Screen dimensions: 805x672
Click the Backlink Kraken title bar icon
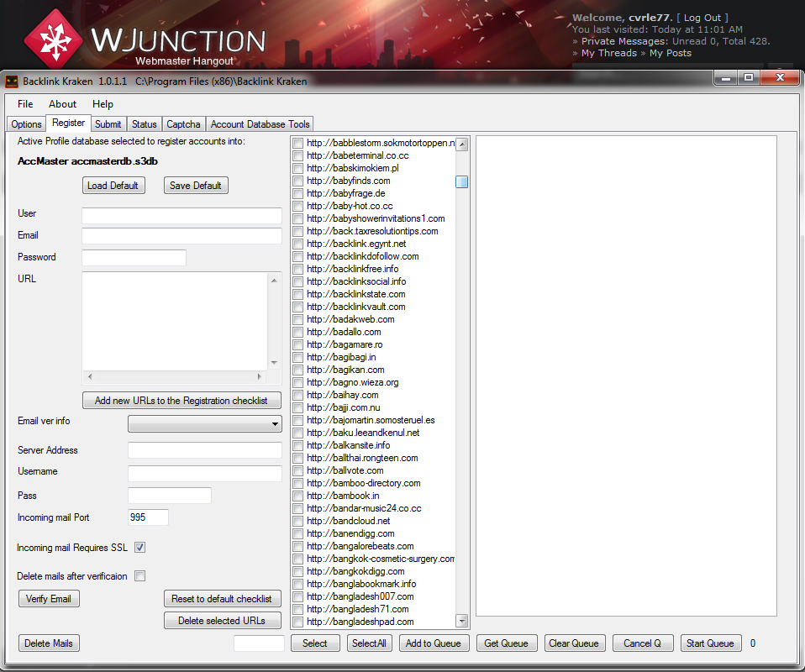(x=12, y=81)
